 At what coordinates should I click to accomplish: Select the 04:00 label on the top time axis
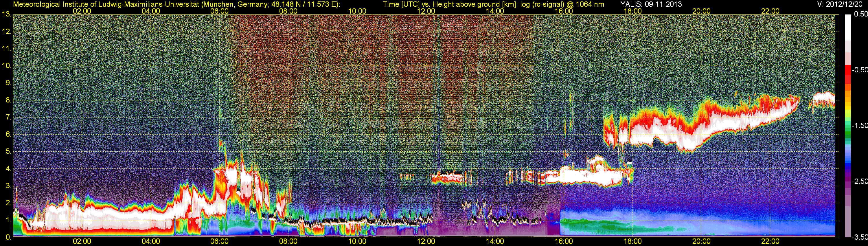(151, 11)
